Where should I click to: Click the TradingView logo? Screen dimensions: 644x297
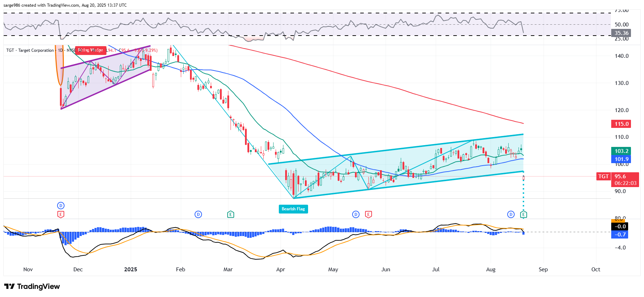tap(32, 286)
